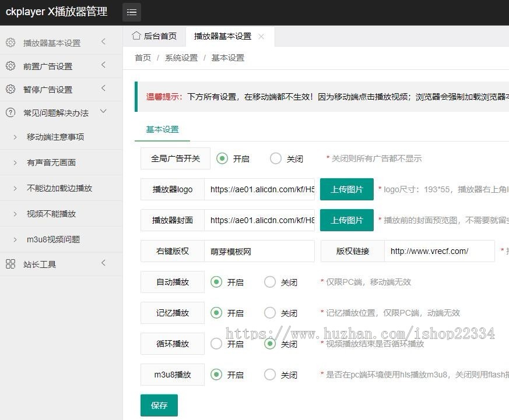Disable 自动播放 by selecting 关闭
The width and height of the screenshot is (509, 420).
(x=270, y=282)
